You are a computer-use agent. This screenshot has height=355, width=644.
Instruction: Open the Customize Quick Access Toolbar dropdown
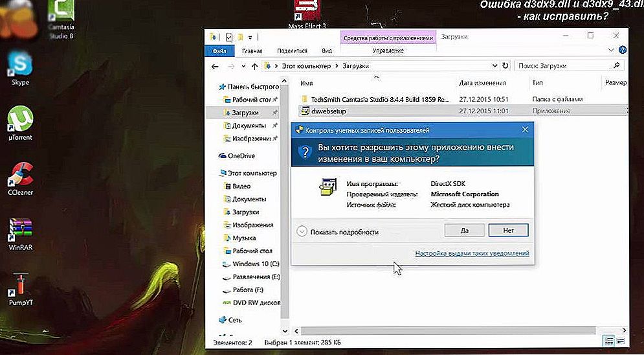[x=250, y=37]
